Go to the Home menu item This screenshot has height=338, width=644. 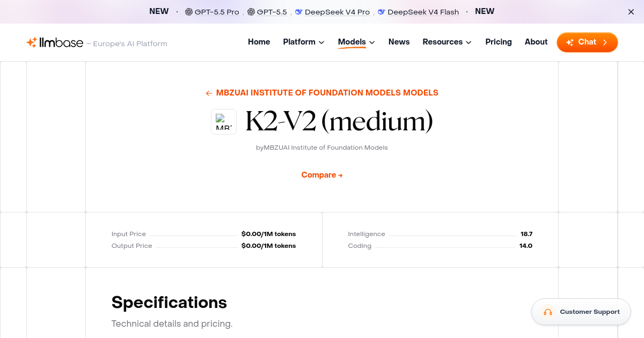[x=259, y=41]
